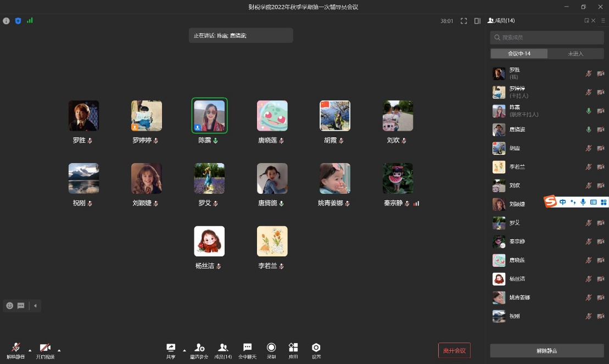Click the 邀请参会 invite icon
The width and height of the screenshot is (609, 364).
(x=199, y=348)
